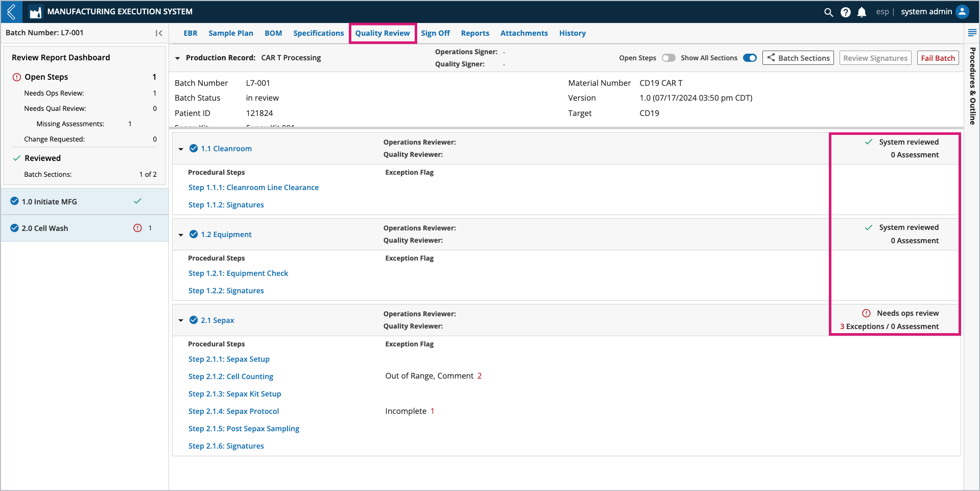Open Step 1.2.1: Equipment Check

[238, 273]
